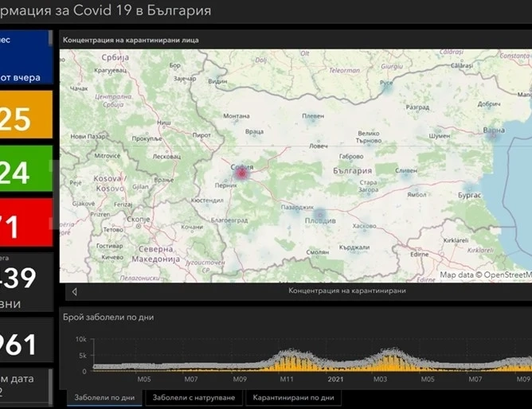Image resolution: width=532 pixels, height=409 pixels.
Task: Switch to 'Заболели с натрупване' tab
Action: pyautogui.click(x=194, y=398)
